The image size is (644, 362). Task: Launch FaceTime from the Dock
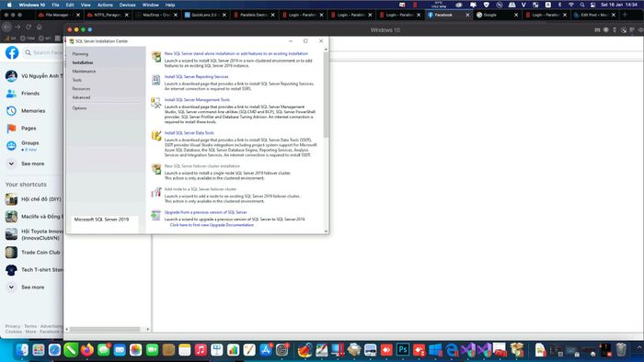tap(152, 350)
